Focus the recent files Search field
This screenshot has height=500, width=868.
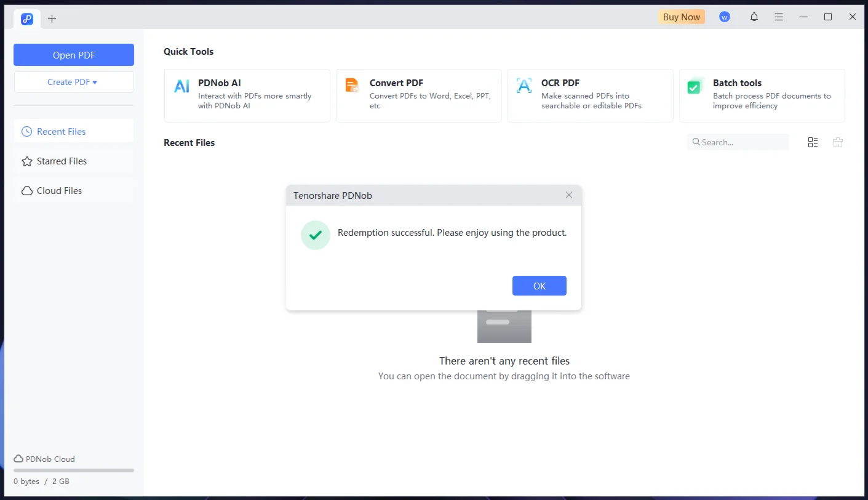point(738,142)
